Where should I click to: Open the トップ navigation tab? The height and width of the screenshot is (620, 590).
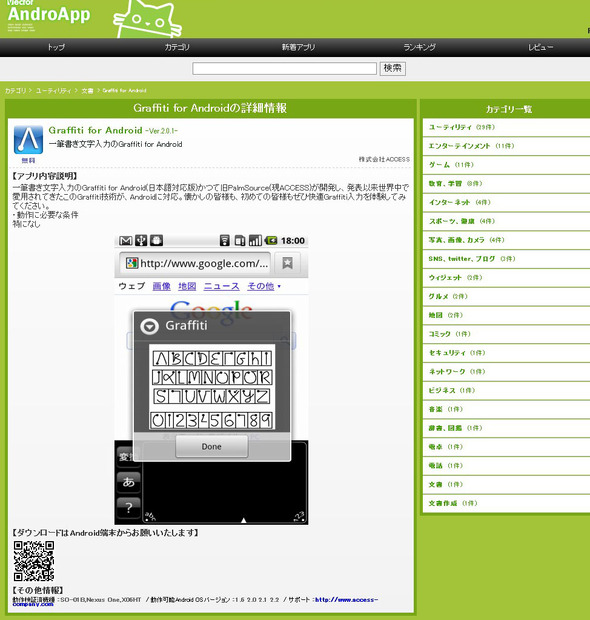click(x=56, y=47)
